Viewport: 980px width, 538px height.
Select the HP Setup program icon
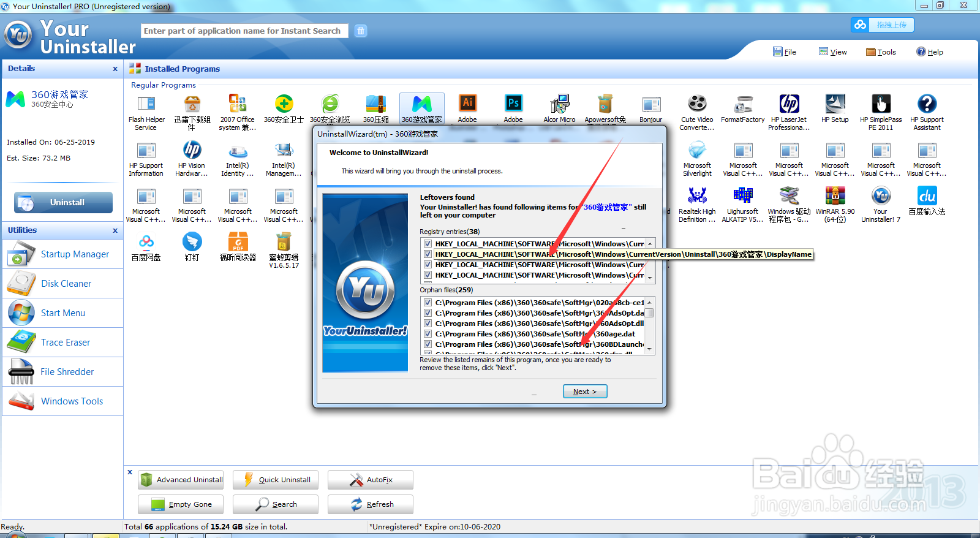(x=835, y=104)
